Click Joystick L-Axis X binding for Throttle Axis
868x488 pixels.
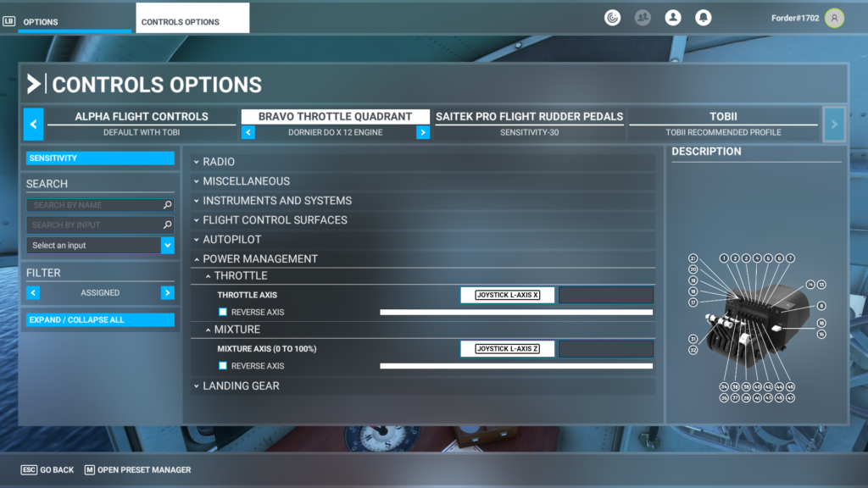click(x=507, y=295)
